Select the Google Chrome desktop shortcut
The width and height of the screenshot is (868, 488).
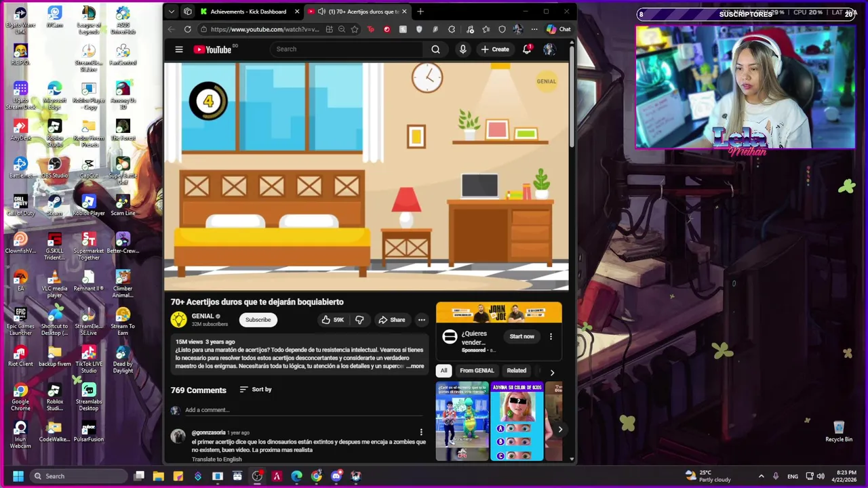tap(20, 397)
